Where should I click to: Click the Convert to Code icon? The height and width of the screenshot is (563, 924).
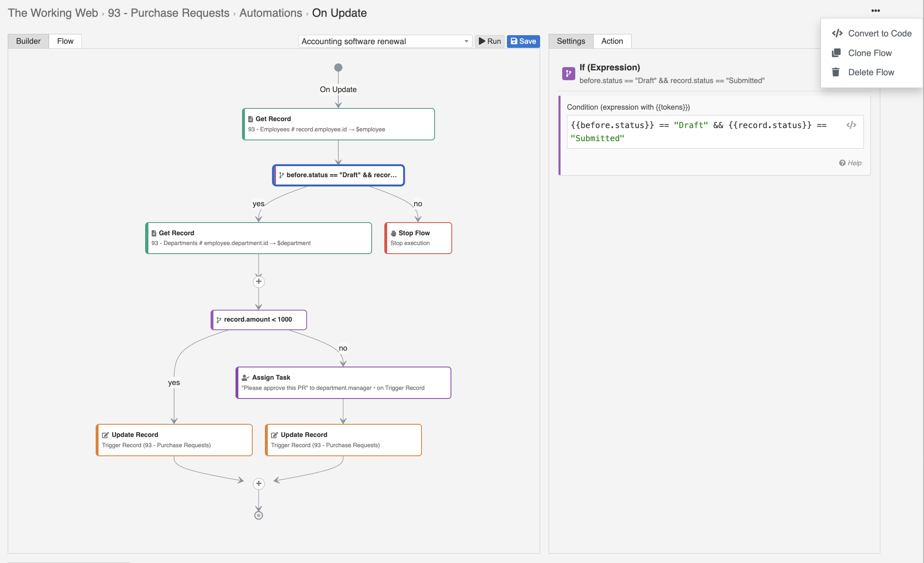click(x=837, y=33)
